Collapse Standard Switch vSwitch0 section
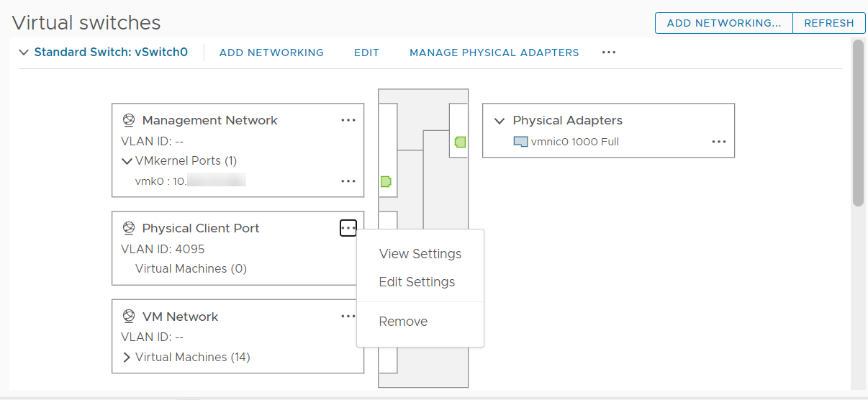The image size is (868, 400). click(24, 53)
